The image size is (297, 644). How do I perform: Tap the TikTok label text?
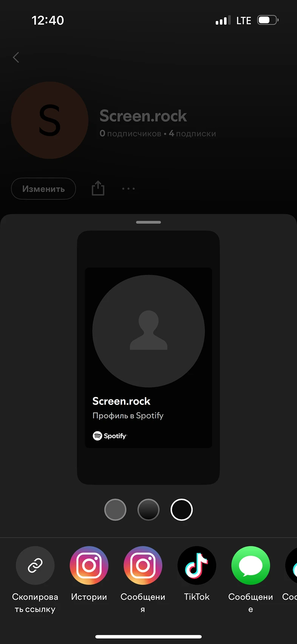tap(197, 597)
